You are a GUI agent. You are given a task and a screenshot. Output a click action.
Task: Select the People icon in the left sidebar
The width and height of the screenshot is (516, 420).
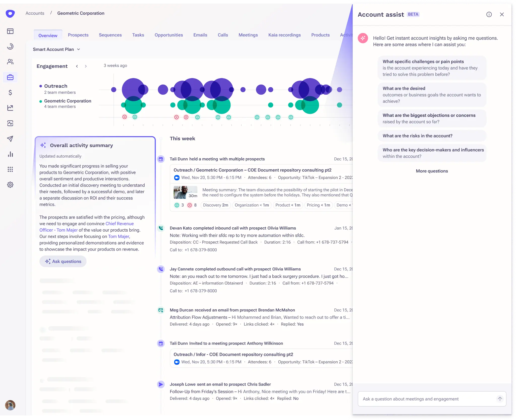pyautogui.click(x=10, y=62)
